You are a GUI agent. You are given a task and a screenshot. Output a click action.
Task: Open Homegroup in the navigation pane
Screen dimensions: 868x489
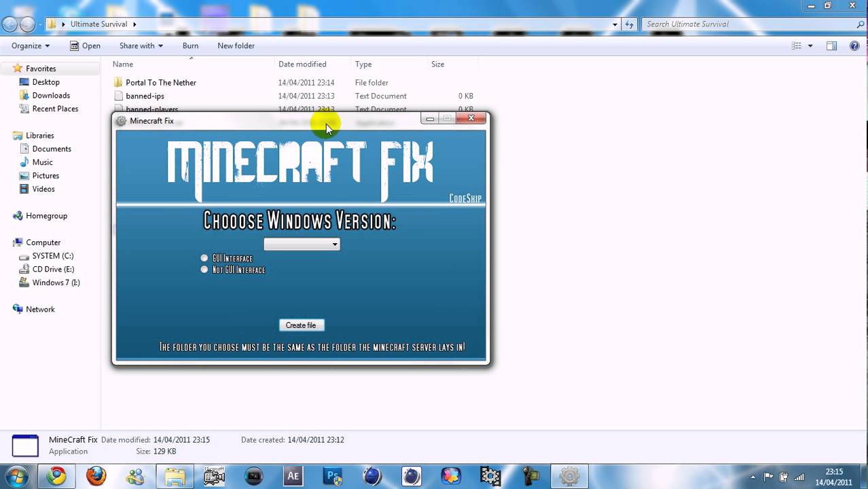47,216
